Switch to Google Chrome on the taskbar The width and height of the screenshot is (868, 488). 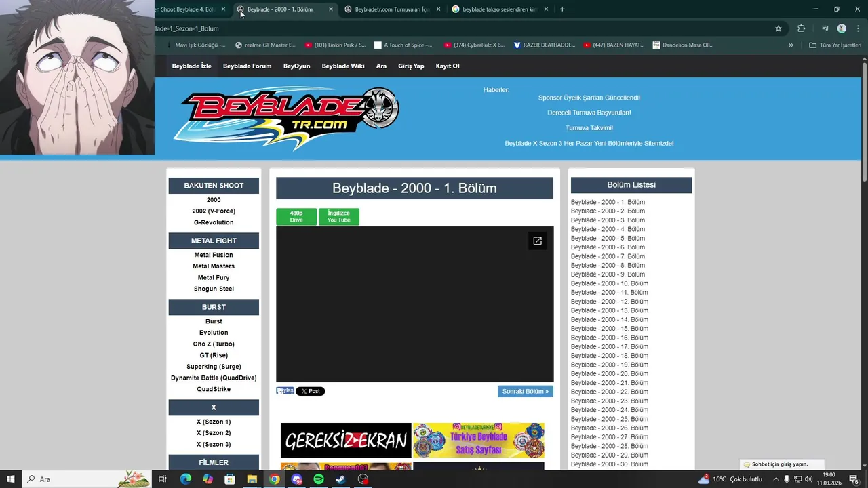[x=274, y=479]
